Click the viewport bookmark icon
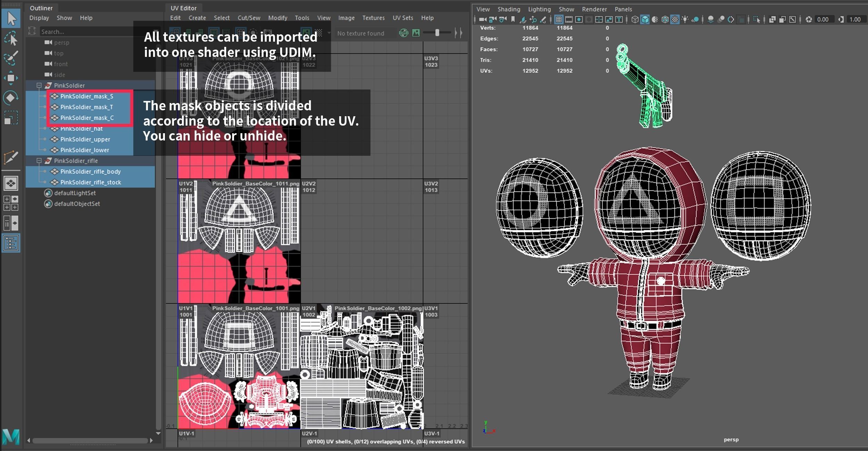This screenshot has width=868, height=451. (513, 19)
